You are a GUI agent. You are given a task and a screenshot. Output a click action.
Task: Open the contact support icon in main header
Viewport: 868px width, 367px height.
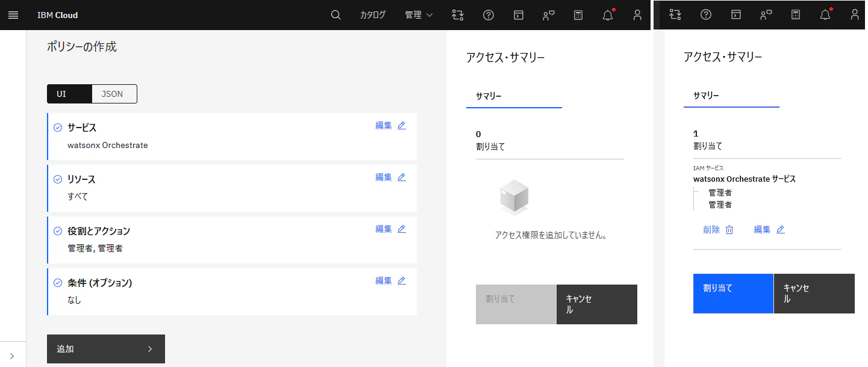point(548,15)
